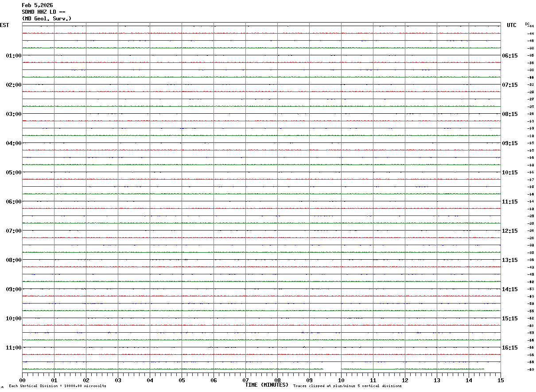Select the UTC timezone label
This screenshot has height=392, width=536.
tap(512, 25)
